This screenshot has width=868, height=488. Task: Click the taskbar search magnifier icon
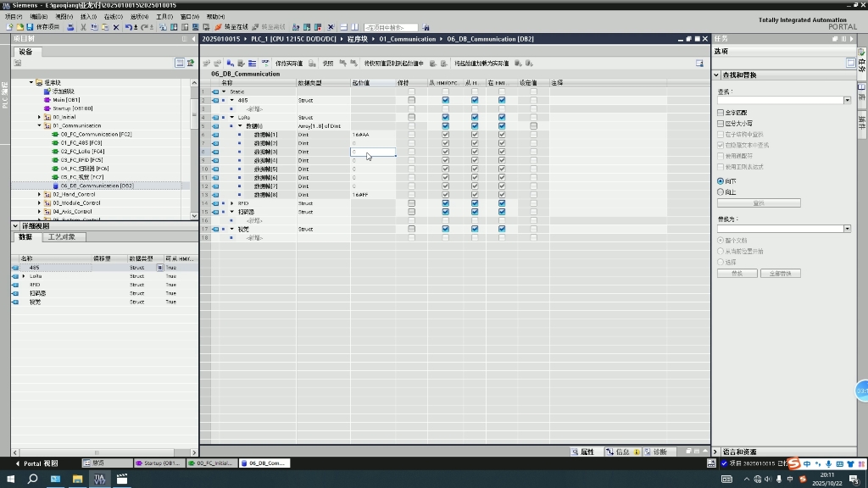tap(33, 480)
